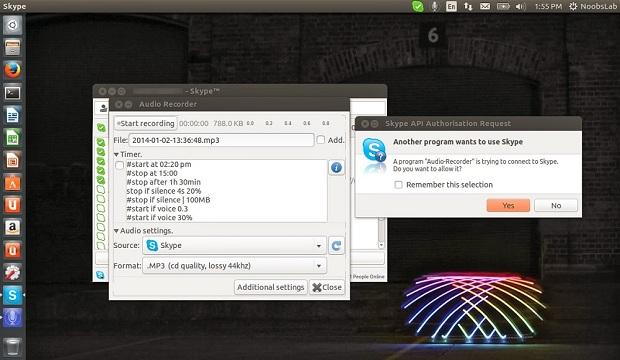The height and width of the screenshot is (360, 620).
Task: Open the En keyboard layout indicator
Action: click(451, 6)
